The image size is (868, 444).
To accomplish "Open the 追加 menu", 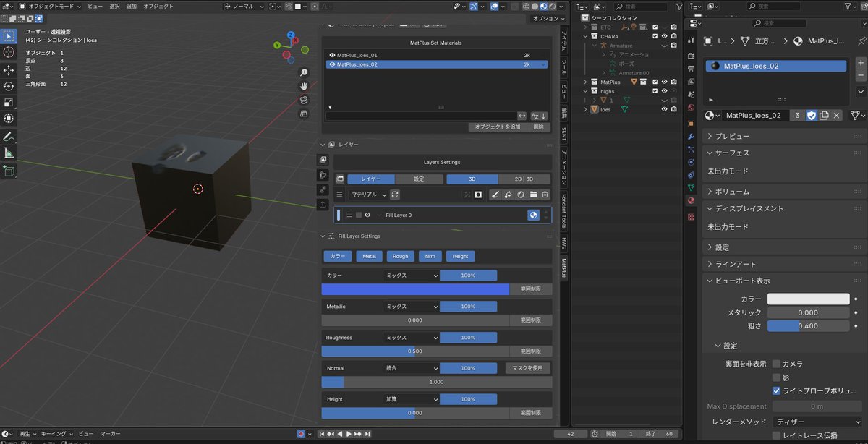I will click(x=131, y=6).
